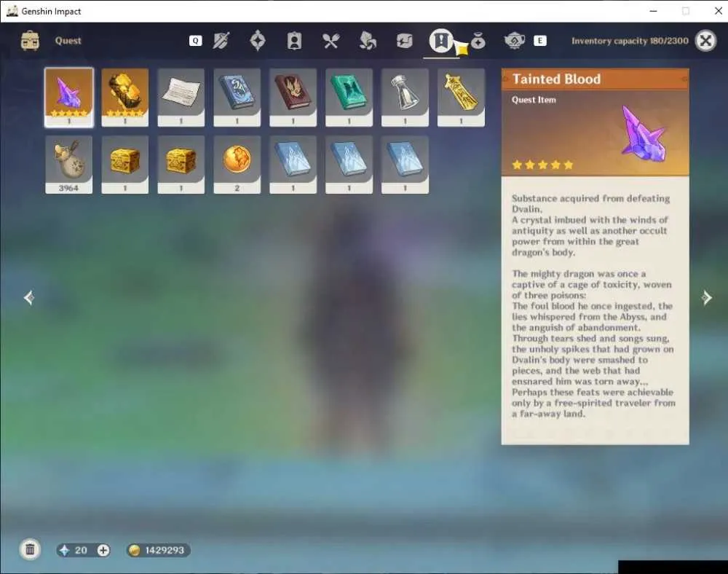This screenshot has width=728, height=574.
Task: Select the orange coin item with count 2
Action: [x=237, y=165]
